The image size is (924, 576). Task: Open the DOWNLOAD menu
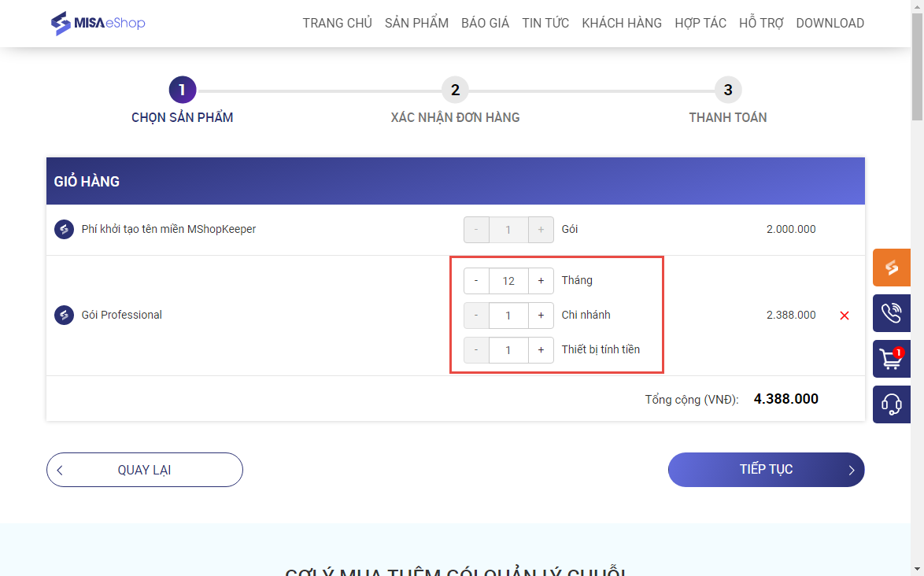tap(830, 24)
